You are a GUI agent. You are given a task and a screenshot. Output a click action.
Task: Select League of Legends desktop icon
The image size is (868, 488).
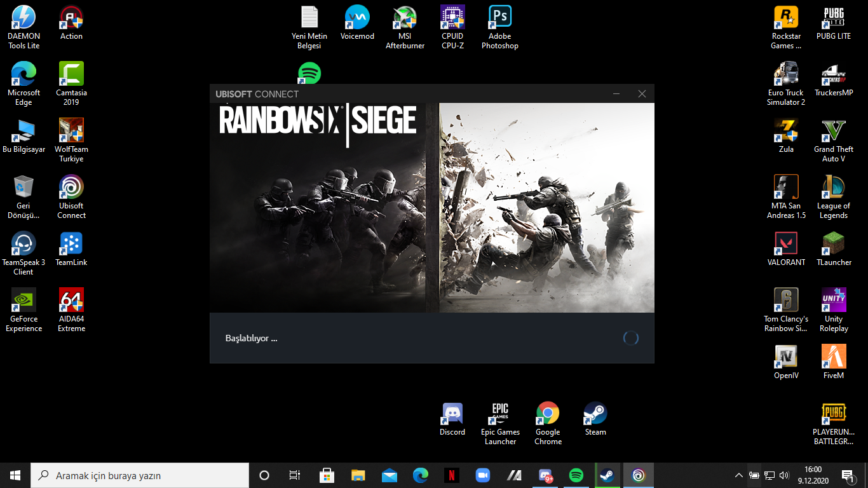(834, 196)
